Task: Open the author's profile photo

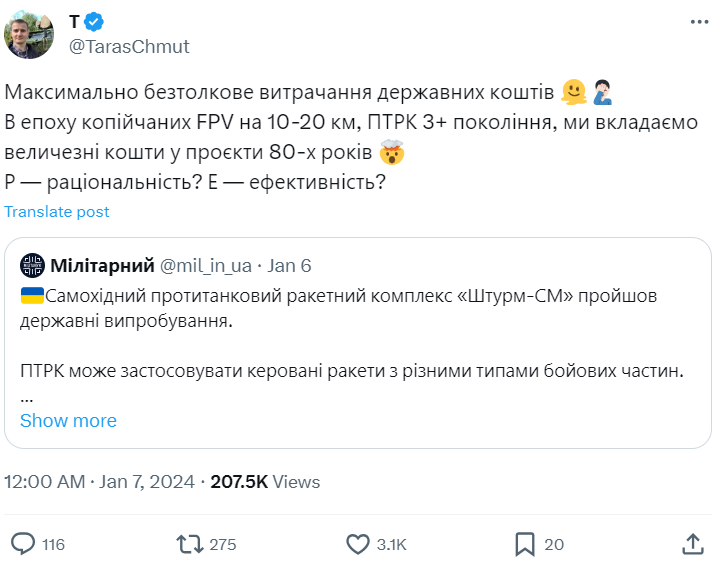Action: 32,34
